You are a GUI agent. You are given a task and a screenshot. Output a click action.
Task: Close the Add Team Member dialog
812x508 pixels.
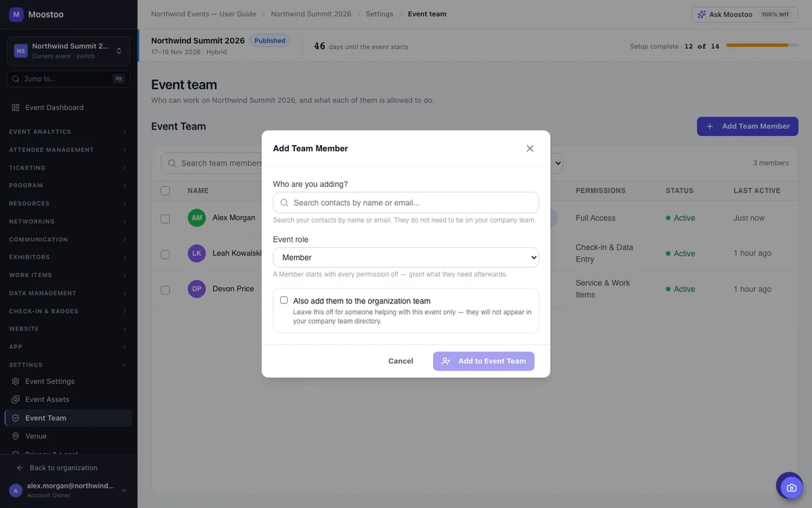tap(530, 148)
